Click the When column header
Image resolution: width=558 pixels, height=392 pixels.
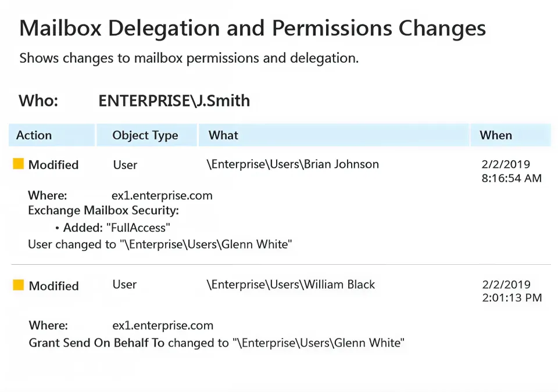point(496,135)
